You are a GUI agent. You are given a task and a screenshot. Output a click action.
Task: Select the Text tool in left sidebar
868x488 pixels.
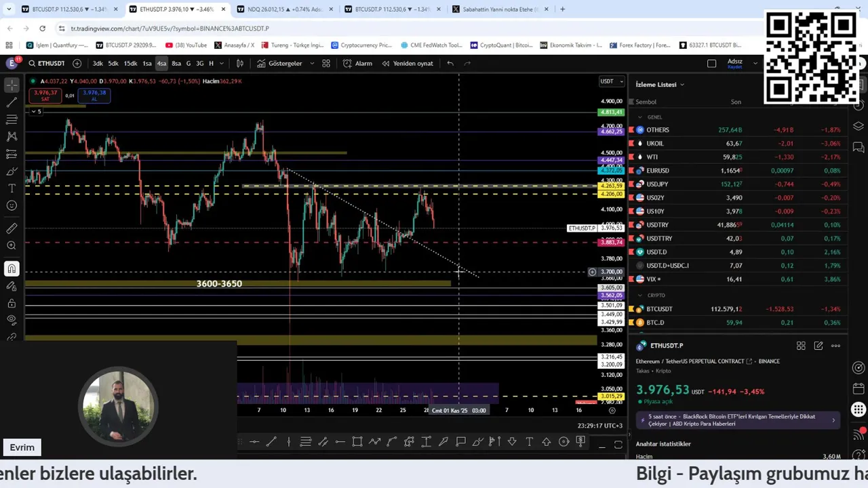12,188
